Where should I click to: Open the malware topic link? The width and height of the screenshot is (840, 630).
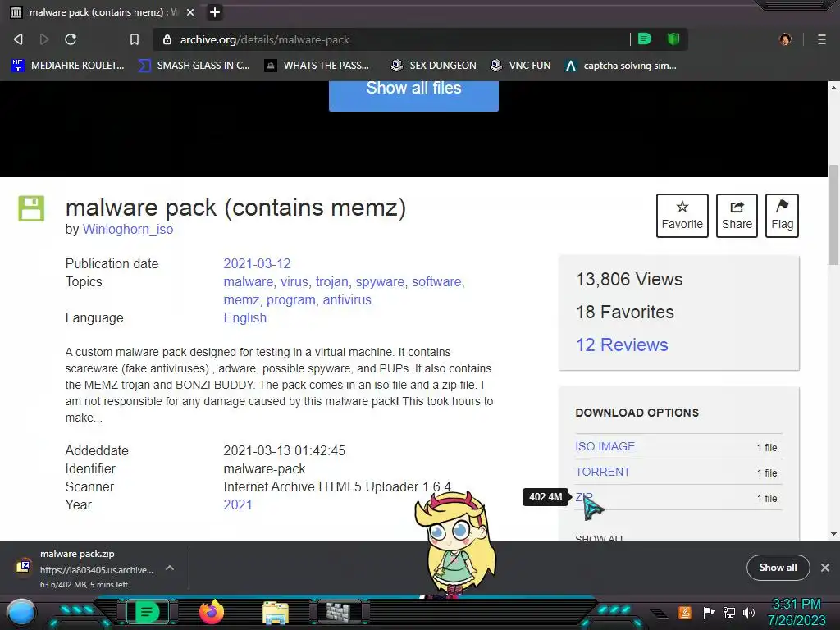[248, 282]
